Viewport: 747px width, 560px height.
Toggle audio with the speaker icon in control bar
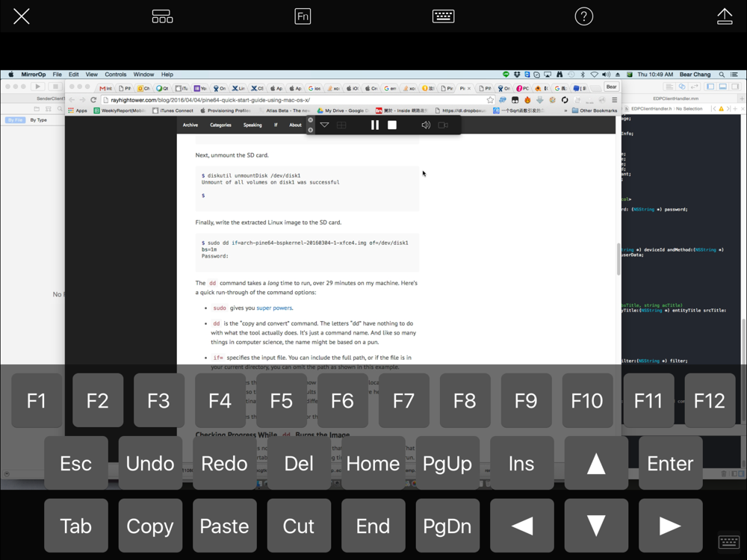coord(426,125)
